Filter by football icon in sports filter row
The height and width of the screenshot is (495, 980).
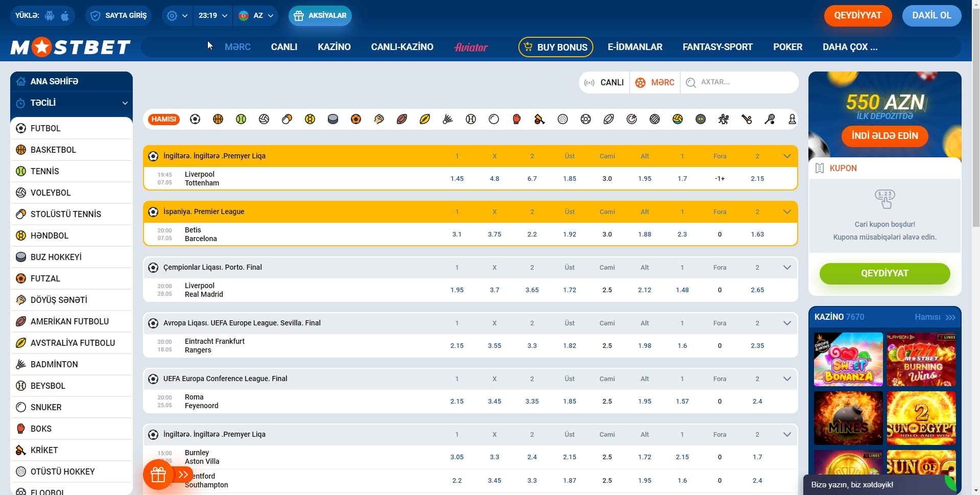click(195, 119)
